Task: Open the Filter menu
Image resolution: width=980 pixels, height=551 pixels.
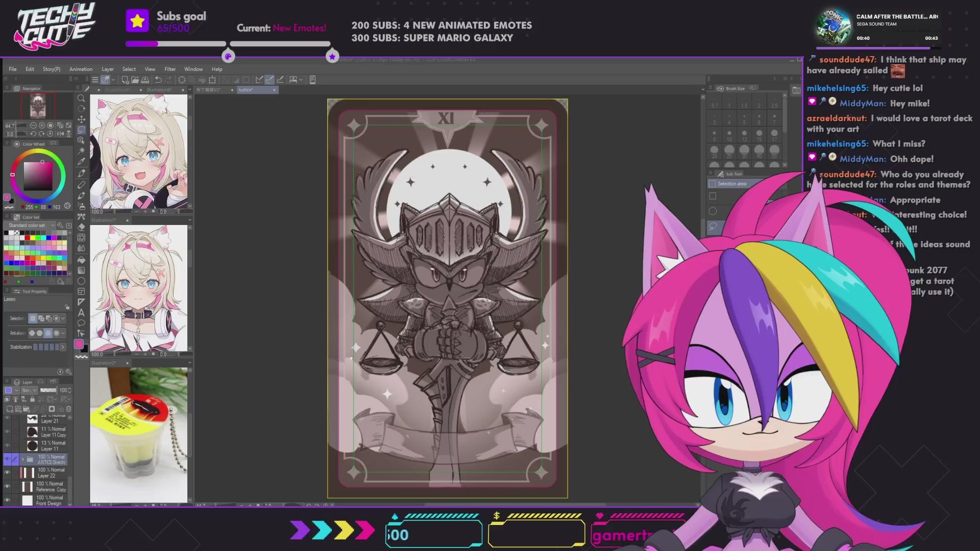Action: pos(170,69)
